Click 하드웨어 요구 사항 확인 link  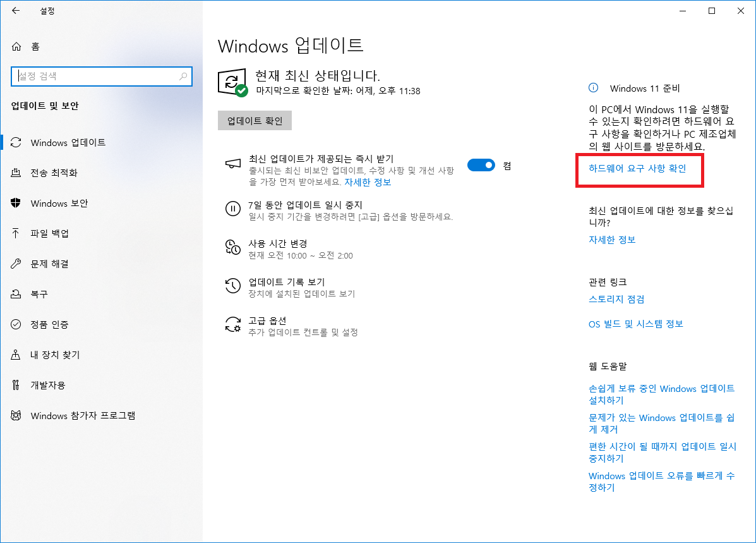637,168
